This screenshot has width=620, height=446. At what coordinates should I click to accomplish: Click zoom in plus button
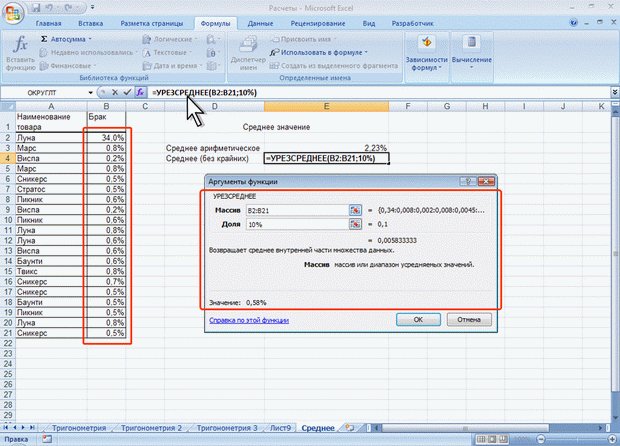612,439
